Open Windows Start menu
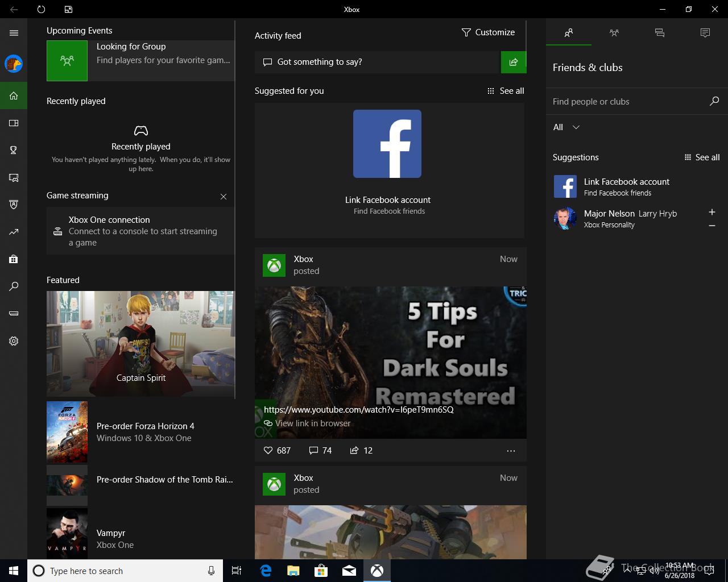The width and height of the screenshot is (728, 582). (14, 571)
